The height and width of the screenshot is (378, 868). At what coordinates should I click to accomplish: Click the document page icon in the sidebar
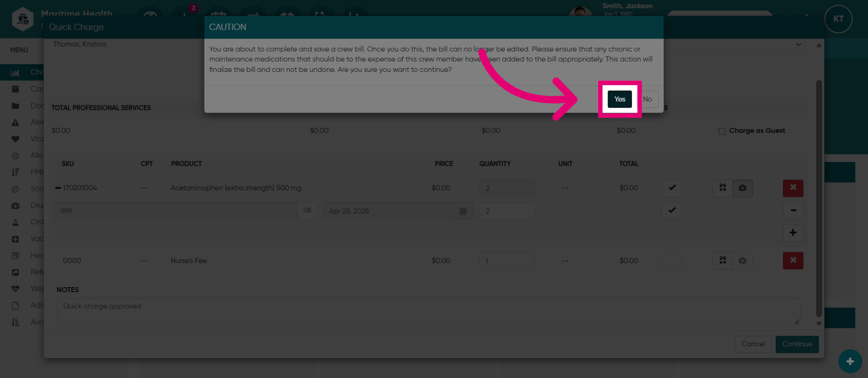(15, 305)
